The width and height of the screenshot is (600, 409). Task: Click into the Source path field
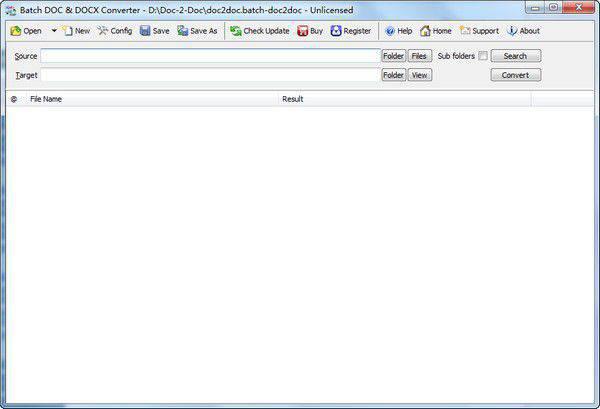(210, 56)
